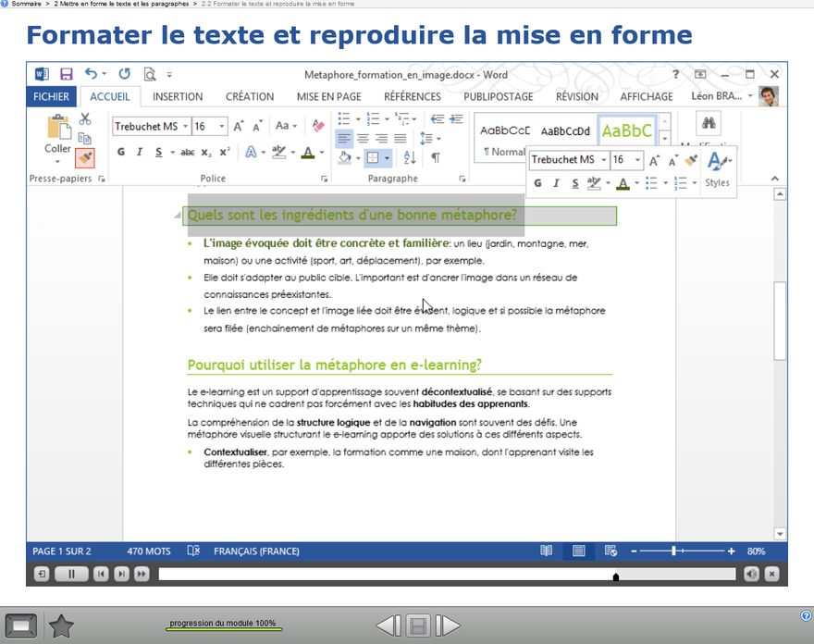814x644 pixels.
Task: Pause the tutorial playback
Action: (x=71, y=575)
